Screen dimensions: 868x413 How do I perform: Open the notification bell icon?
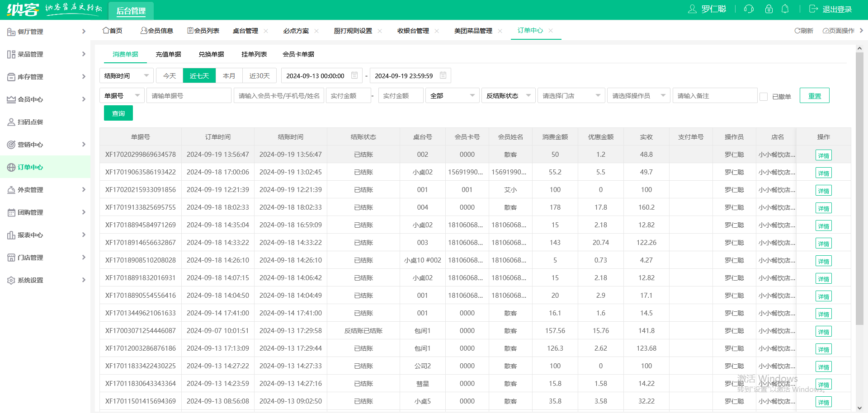785,9
